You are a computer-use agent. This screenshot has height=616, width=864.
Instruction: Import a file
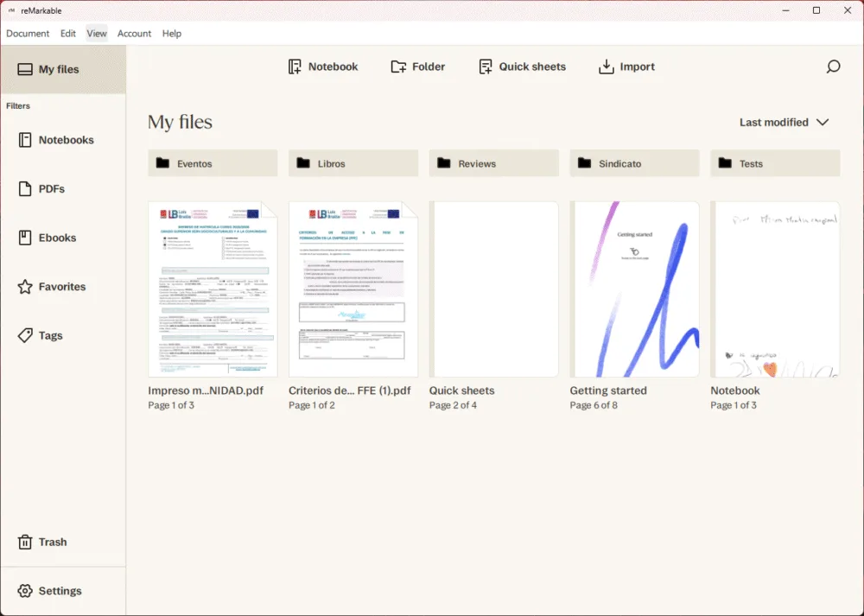click(626, 67)
